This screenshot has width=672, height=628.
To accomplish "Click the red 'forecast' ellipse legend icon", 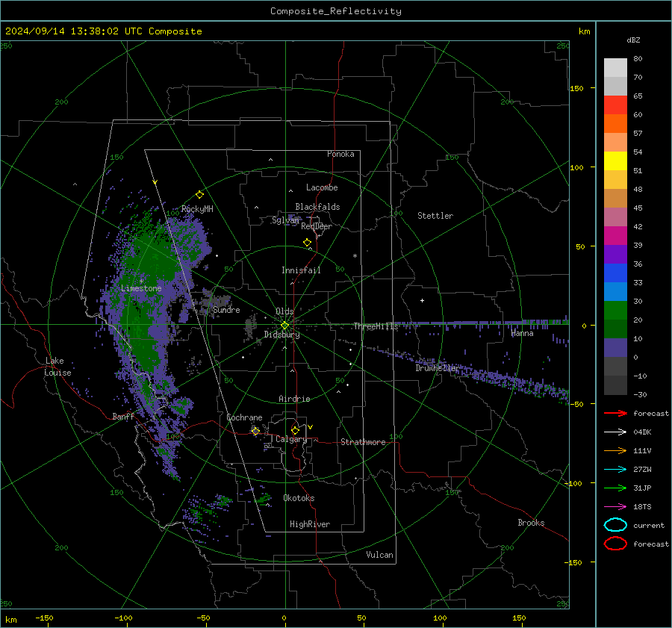I will (615, 544).
